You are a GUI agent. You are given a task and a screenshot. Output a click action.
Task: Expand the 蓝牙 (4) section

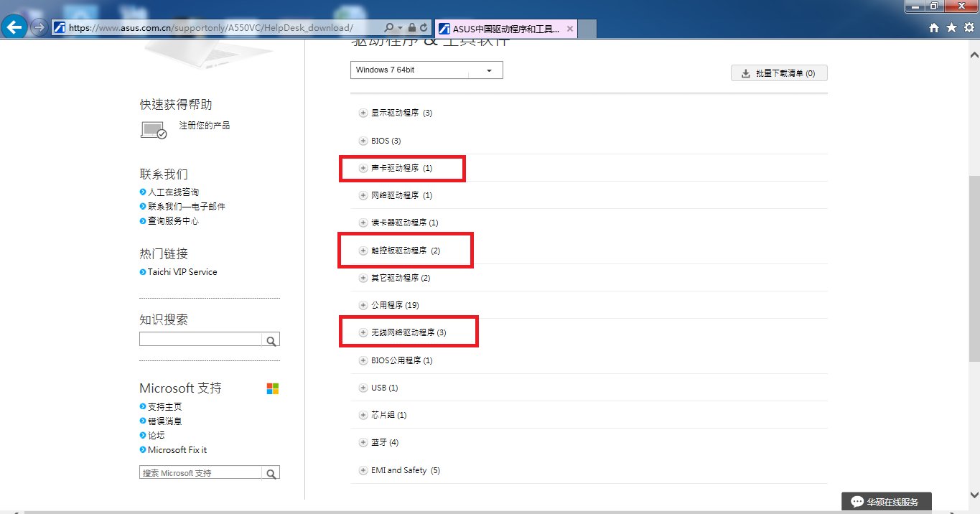pos(363,443)
